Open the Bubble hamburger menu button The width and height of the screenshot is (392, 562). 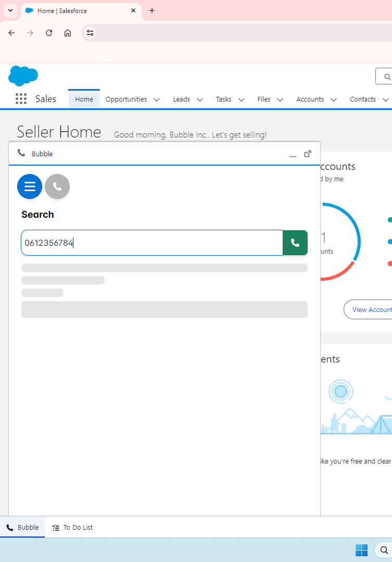(x=30, y=186)
